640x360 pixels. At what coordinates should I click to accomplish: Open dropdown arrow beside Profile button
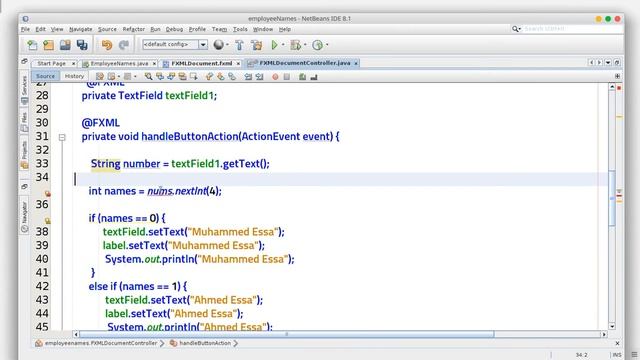pos(327,44)
